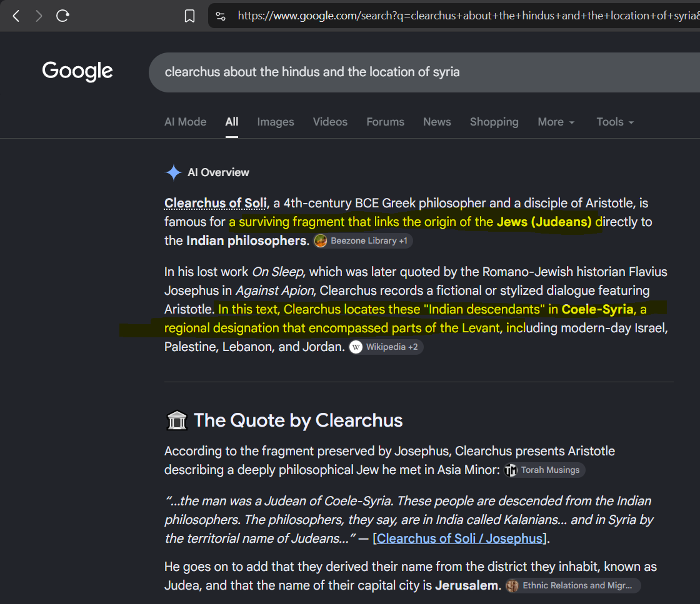Focus the Google search query field
The width and height of the screenshot is (700, 604).
[x=424, y=72]
